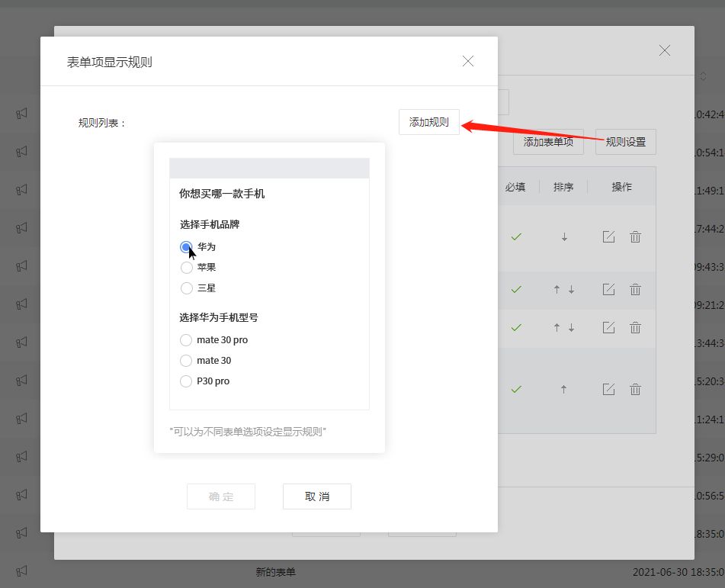Toggle required checkmark in first table row
The height and width of the screenshot is (588, 725).
(x=516, y=237)
